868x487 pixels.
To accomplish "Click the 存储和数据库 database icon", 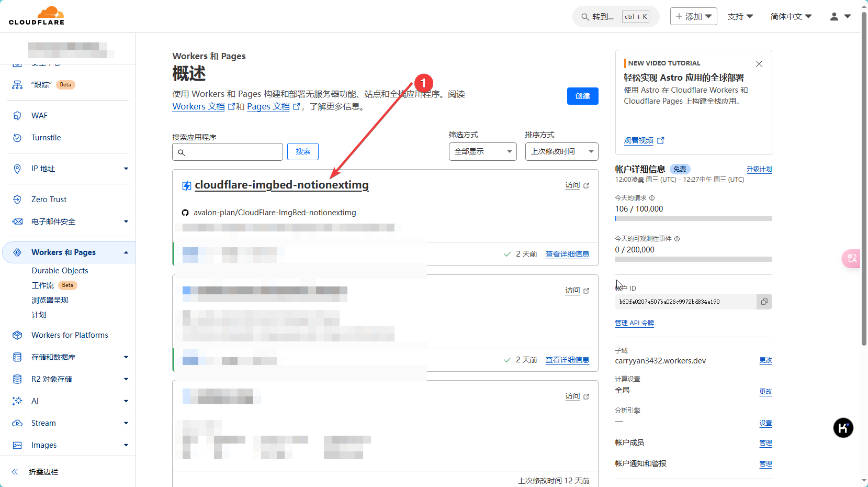I will click(x=17, y=357).
